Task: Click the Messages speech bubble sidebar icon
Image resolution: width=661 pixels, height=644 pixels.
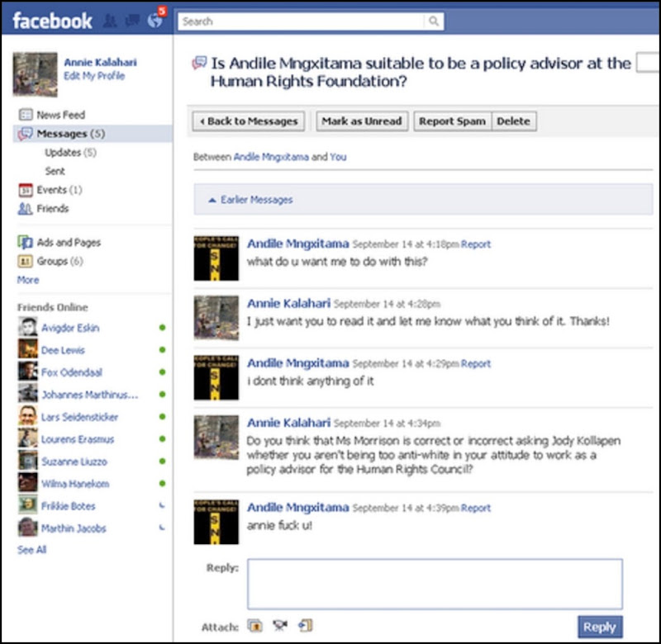Action: 25,134
